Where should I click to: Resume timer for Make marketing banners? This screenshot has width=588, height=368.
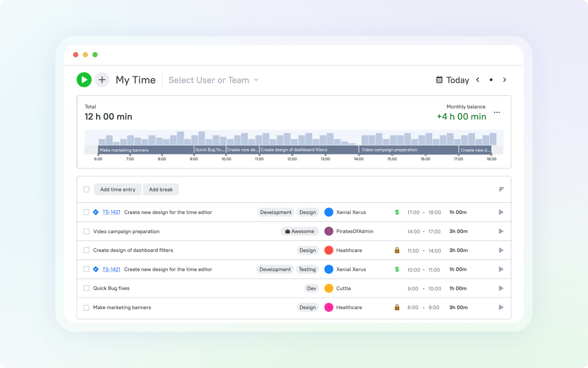(x=501, y=307)
